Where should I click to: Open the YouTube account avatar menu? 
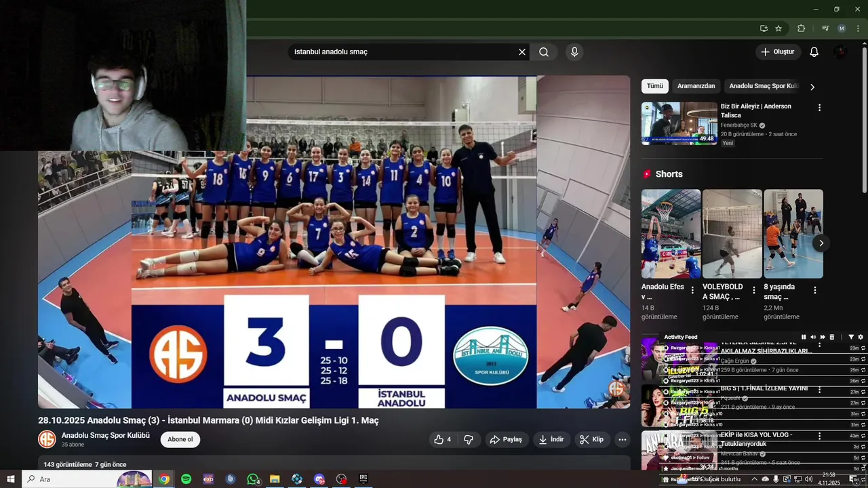(x=841, y=52)
